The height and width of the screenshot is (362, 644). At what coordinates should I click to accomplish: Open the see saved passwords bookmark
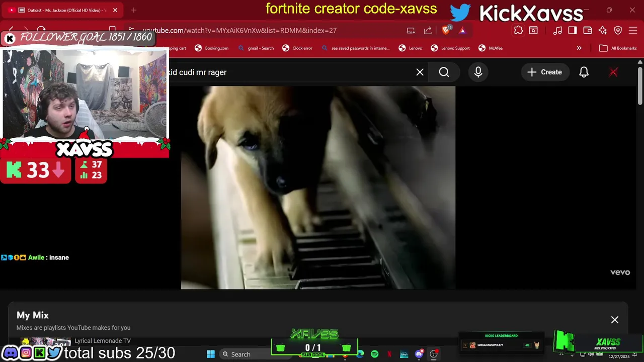(x=356, y=48)
